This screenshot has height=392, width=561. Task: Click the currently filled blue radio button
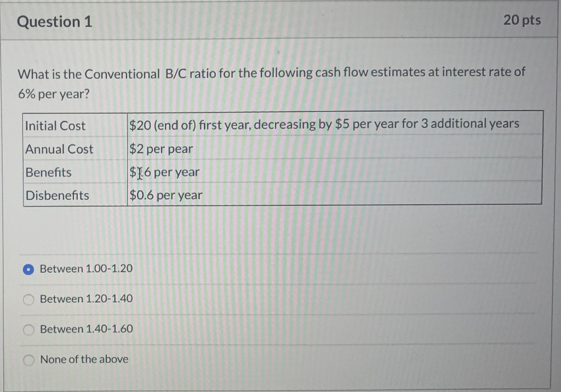point(28,269)
